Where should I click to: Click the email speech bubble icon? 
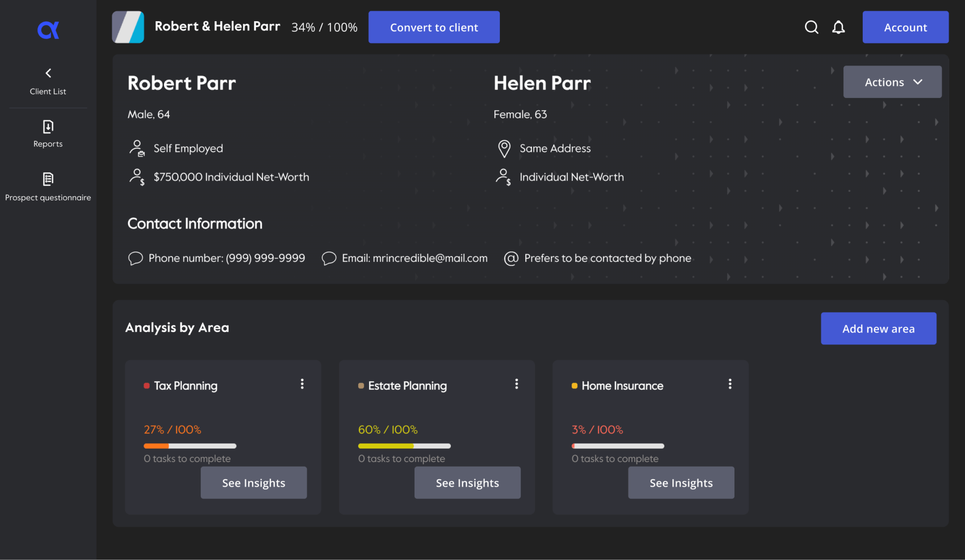[329, 258]
